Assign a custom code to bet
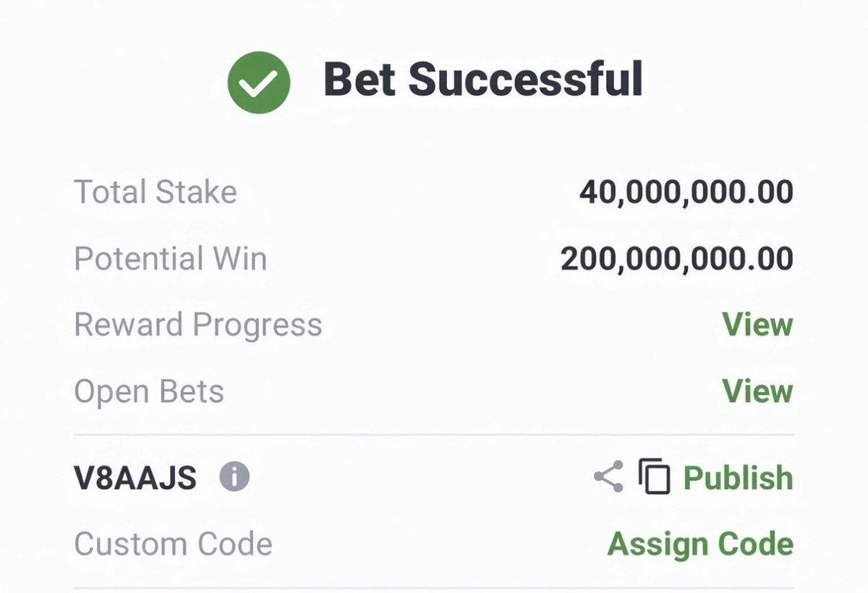Screen dimensions: 868x593 click(700, 544)
